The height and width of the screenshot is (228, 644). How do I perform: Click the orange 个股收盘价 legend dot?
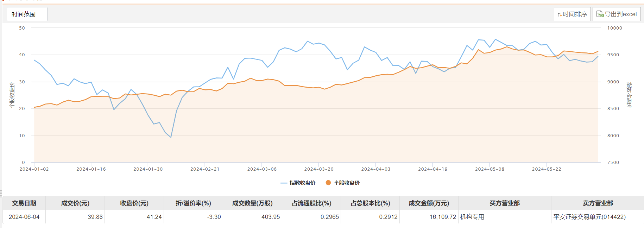[328, 183]
